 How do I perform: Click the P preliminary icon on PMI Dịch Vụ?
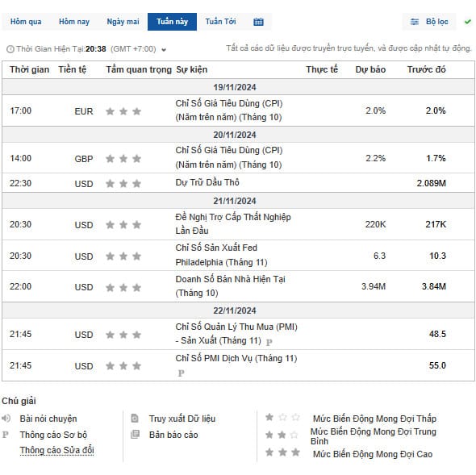pos(181,373)
